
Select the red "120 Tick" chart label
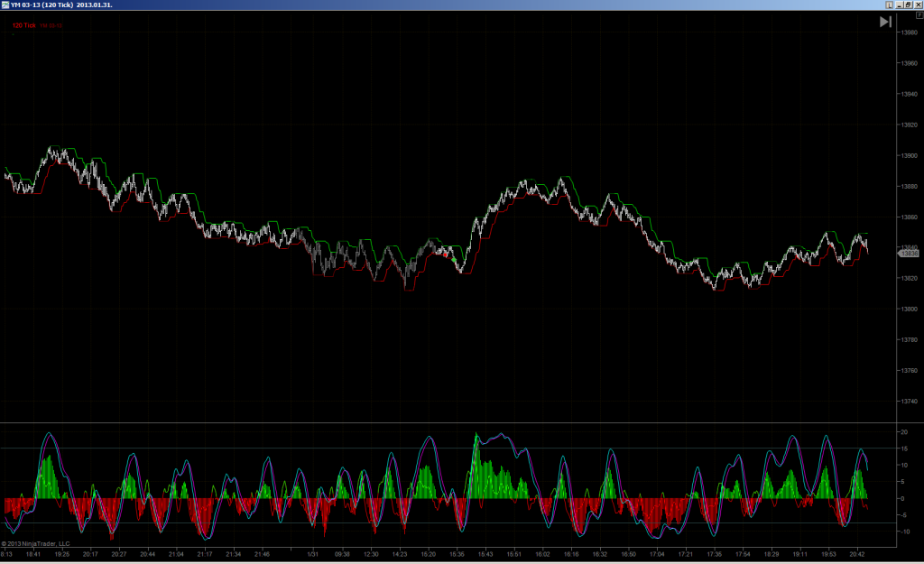click(24, 25)
